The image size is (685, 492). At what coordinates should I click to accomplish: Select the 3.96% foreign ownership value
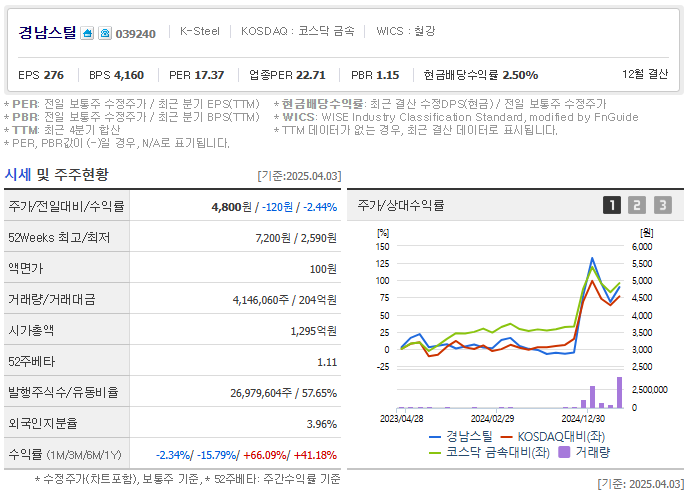[322, 424]
